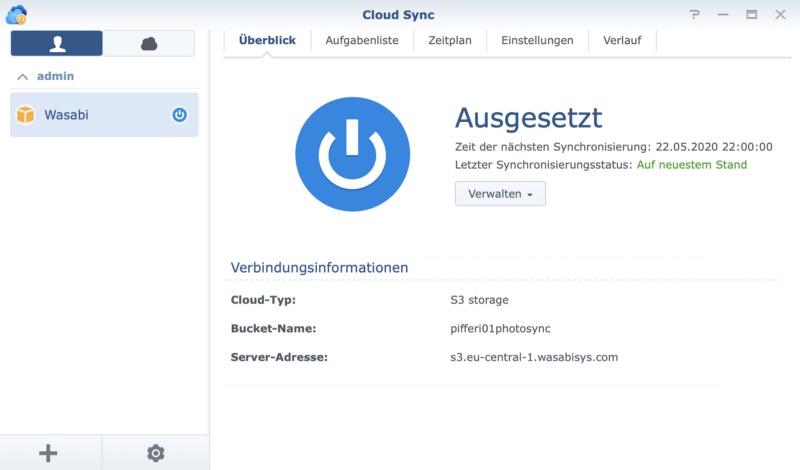Click the 'Auf neuestem Stand' status text
The image size is (800, 470).
(x=692, y=165)
